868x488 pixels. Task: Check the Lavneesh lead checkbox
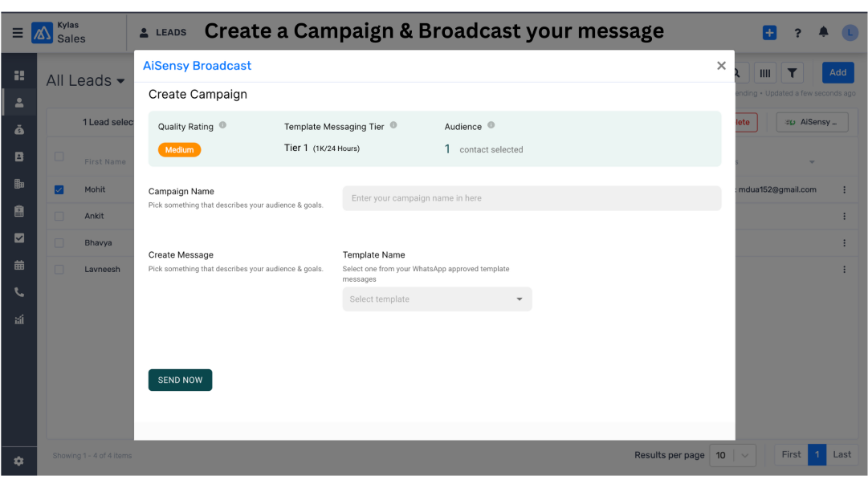59,270
